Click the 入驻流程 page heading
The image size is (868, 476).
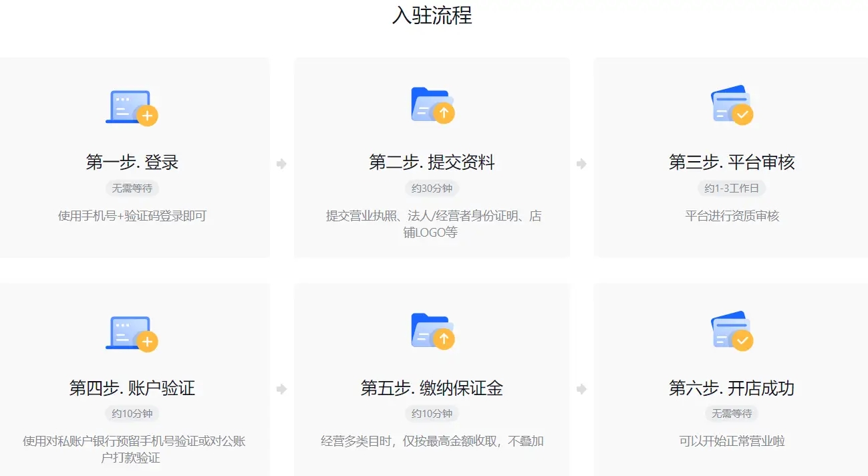[432, 15]
